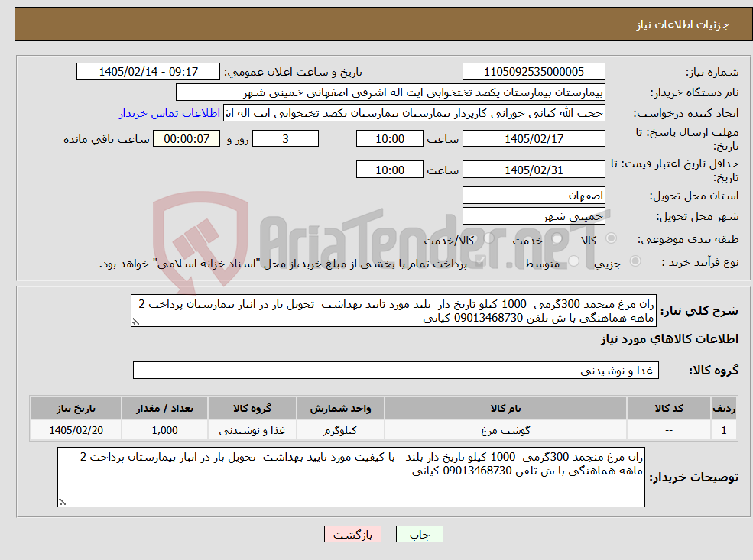Click the اطلاعات کالاهای مورد نیاز heading

click(670, 339)
